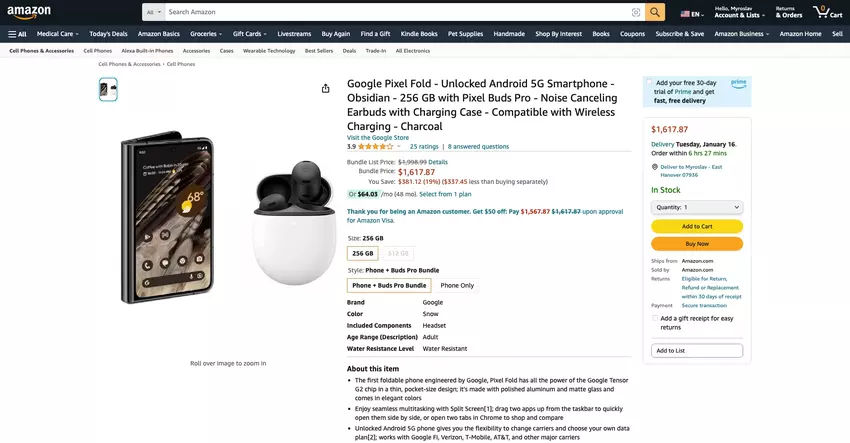Expand the Add to List dropdown
The height and width of the screenshot is (443, 850).
click(x=697, y=350)
